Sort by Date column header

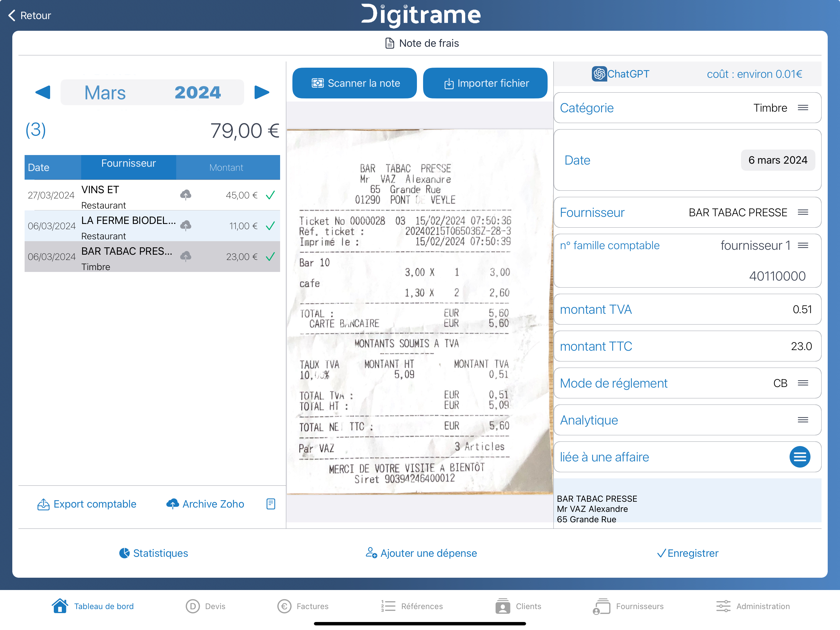point(53,167)
